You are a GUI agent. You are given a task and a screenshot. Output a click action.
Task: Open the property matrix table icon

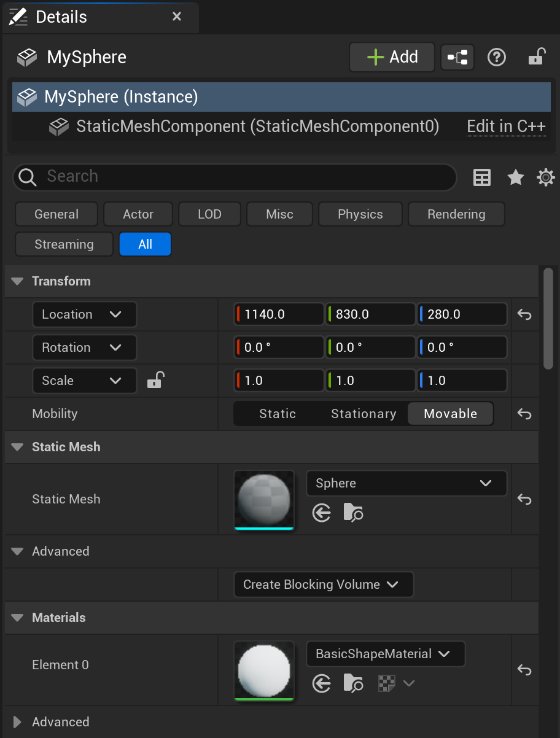(x=482, y=177)
